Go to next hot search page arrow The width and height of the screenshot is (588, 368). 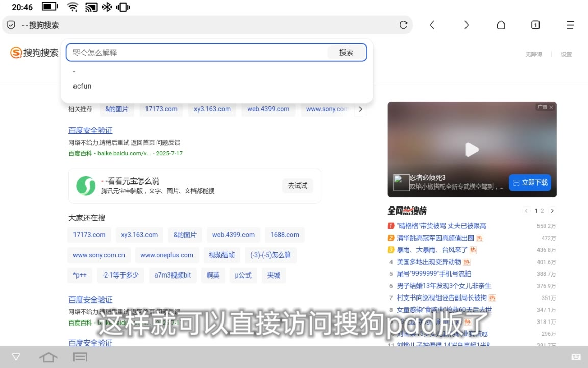[x=552, y=211]
